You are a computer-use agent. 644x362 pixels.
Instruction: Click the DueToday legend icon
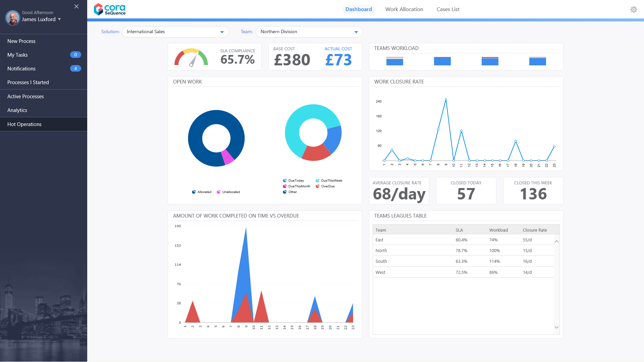(x=285, y=181)
